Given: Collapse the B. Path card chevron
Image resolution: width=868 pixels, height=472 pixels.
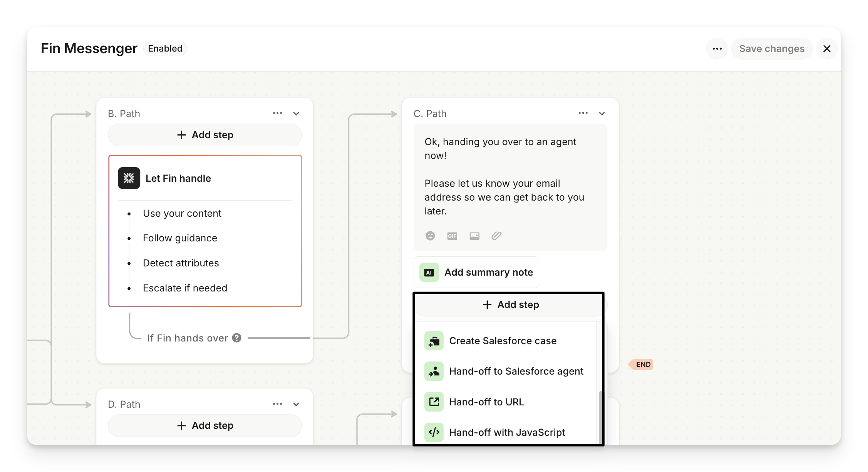Looking at the screenshot, I should coord(296,114).
